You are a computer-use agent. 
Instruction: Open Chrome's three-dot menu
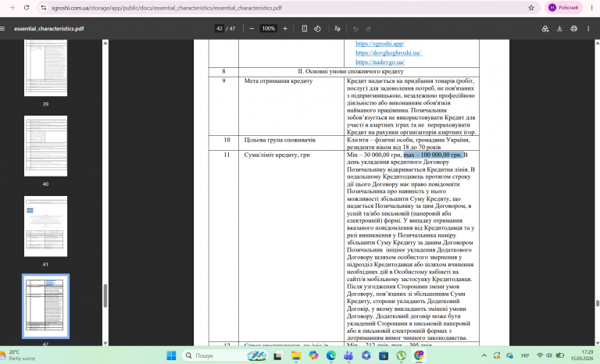click(x=591, y=8)
